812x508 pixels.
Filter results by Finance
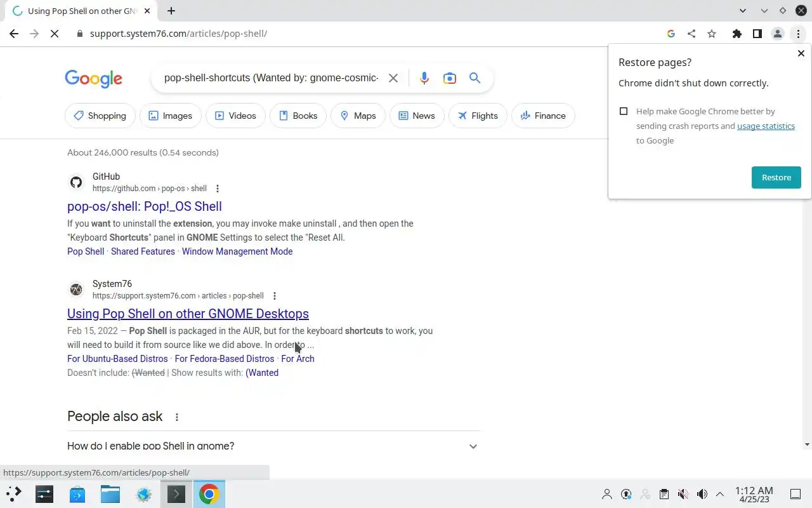(543, 116)
